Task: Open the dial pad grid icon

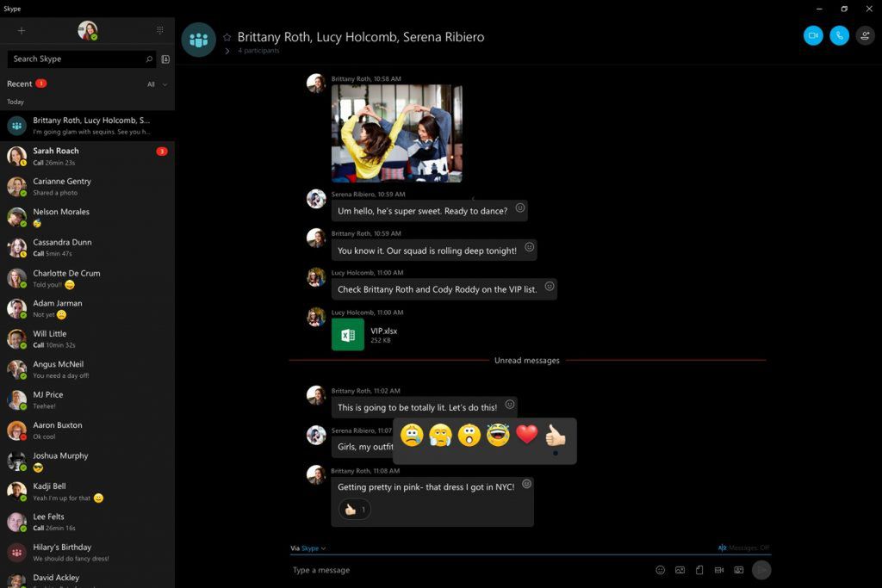Action: [159, 30]
